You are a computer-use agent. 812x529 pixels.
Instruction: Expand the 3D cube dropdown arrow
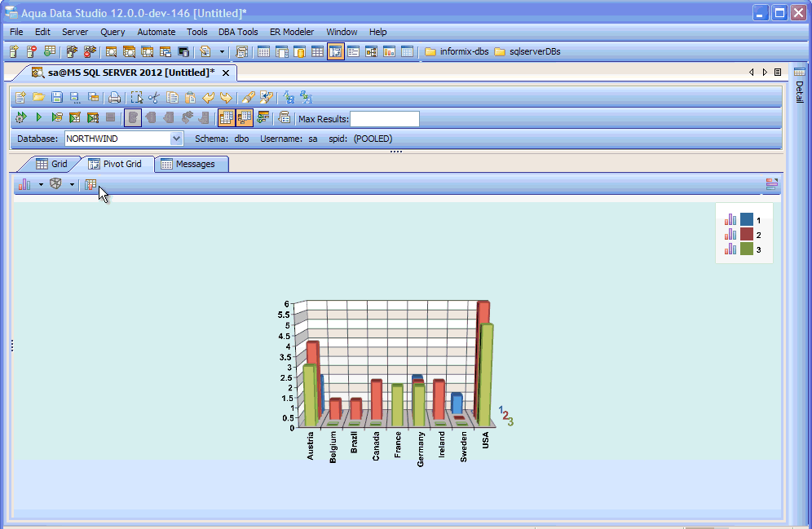pos(72,185)
